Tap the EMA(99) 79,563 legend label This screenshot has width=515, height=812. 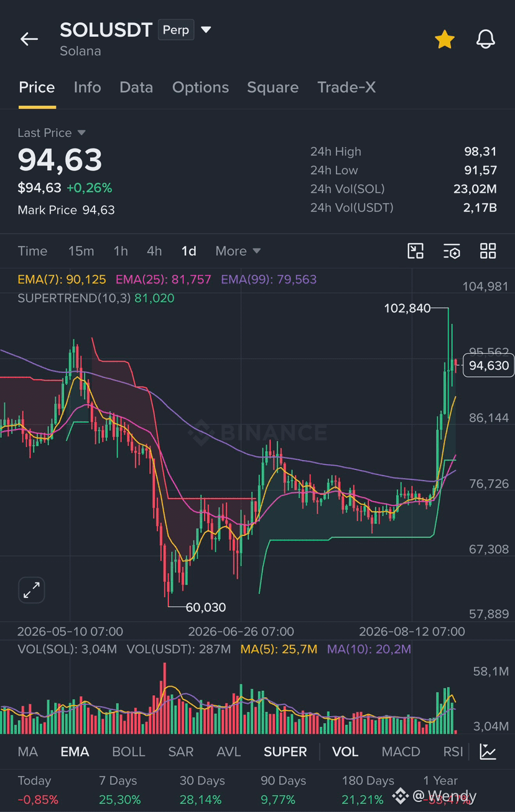[x=269, y=279]
